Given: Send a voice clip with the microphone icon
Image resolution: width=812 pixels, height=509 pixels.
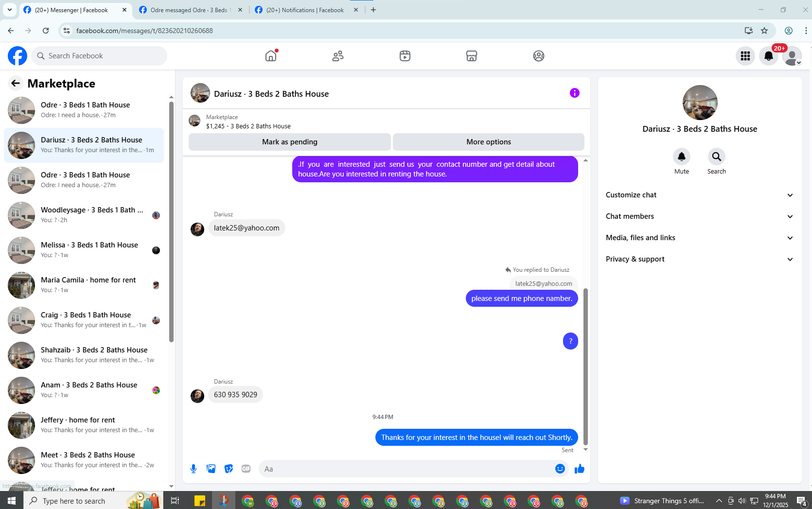Looking at the screenshot, I should pyautogui.click(x=194, y=469).
